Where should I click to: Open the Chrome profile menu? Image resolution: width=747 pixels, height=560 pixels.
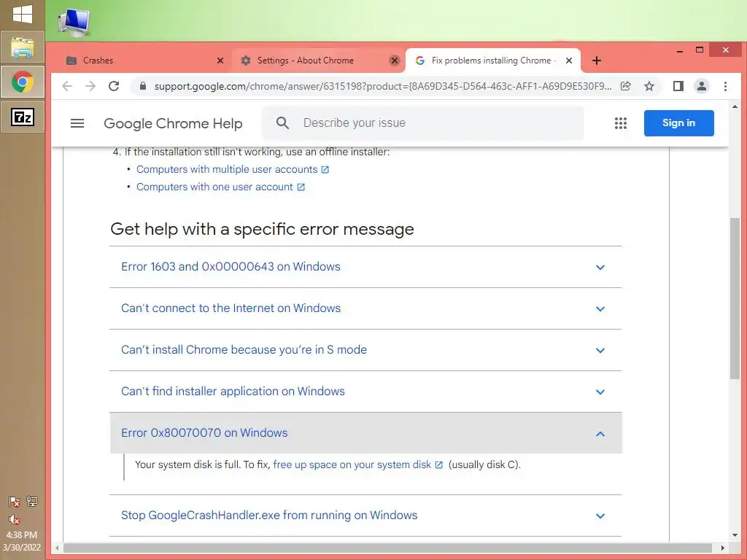click(701, 86)
